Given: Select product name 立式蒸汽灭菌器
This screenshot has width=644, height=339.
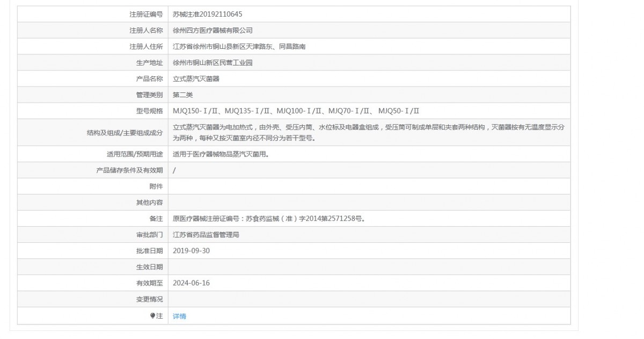Looking at the screenshot, I should coord(196,79).
